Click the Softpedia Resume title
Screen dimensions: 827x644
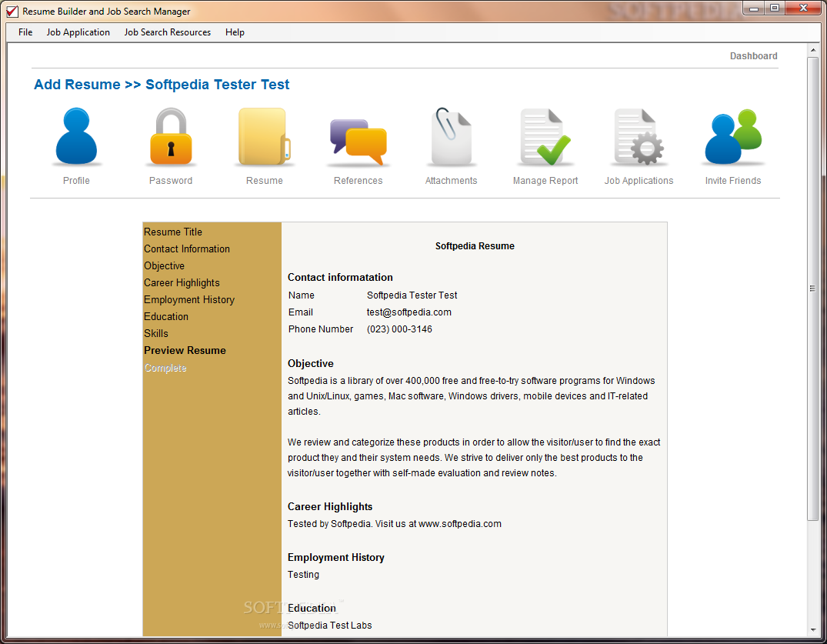pos(475,245)
